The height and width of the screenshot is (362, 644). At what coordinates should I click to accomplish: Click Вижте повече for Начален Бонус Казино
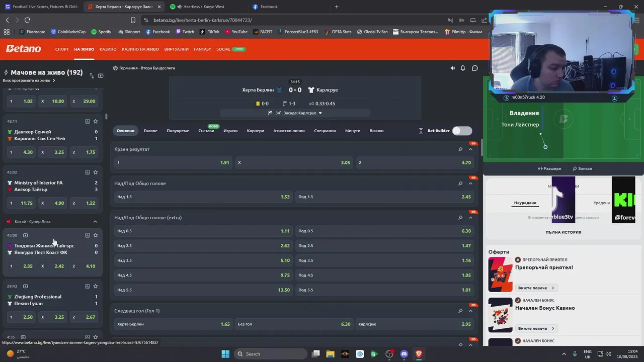pyautogui.click(x=536, y=328)
